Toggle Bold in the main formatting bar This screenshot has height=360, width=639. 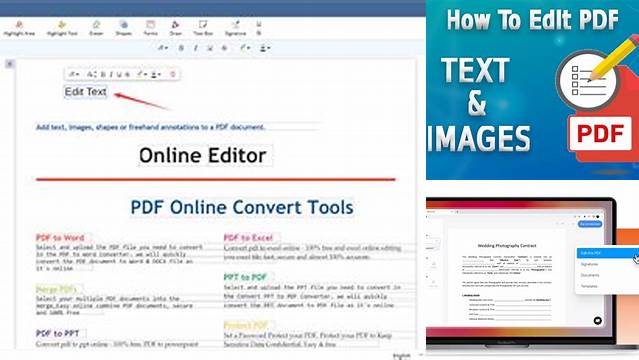[x=181, y=48]
